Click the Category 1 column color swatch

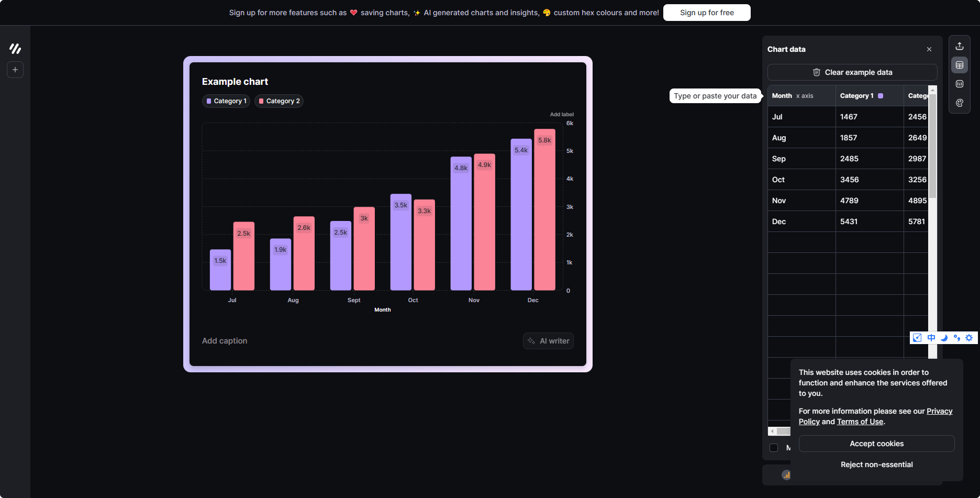[881, 96]
